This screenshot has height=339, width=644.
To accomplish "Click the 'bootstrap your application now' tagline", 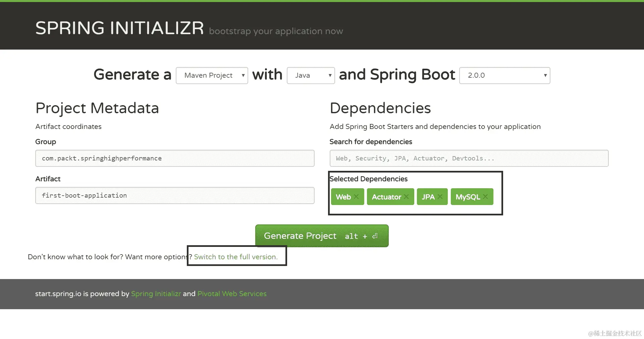I will point(276,31).
